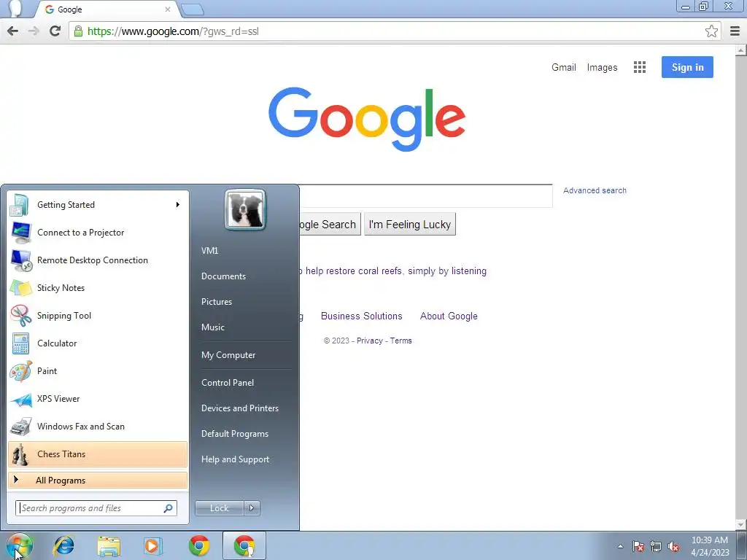Image resolution: width=747 pixels, height=560 pixels.
Task: Expand the Getting Started submenu arrow
Action: tap(178, 205)
